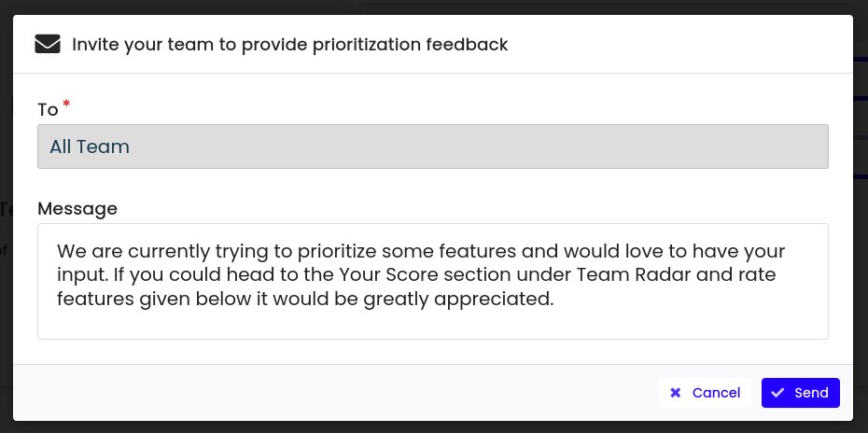Click the envelope icon in dialog header
Screen dimensions: 868x433
[x=48, y=44]
